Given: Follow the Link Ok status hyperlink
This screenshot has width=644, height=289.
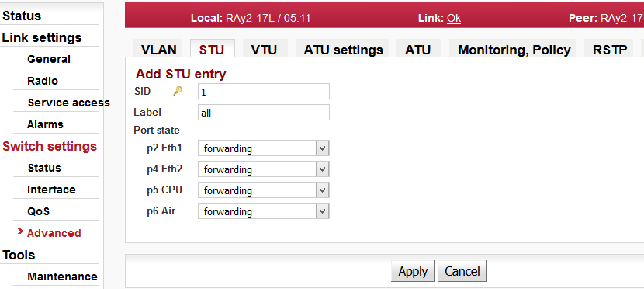Looking at the screenshot, I should click(x=454, y=18).
